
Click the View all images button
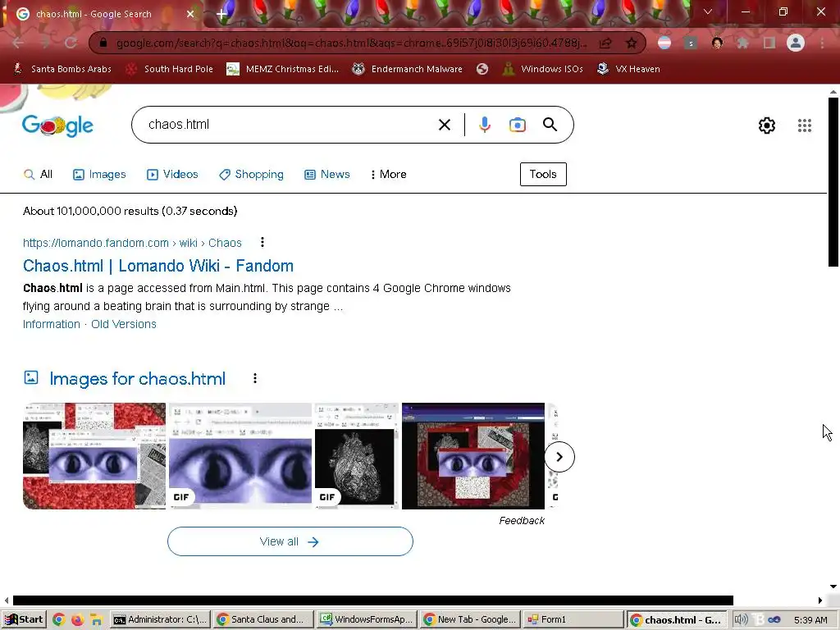tap(290, 541)
